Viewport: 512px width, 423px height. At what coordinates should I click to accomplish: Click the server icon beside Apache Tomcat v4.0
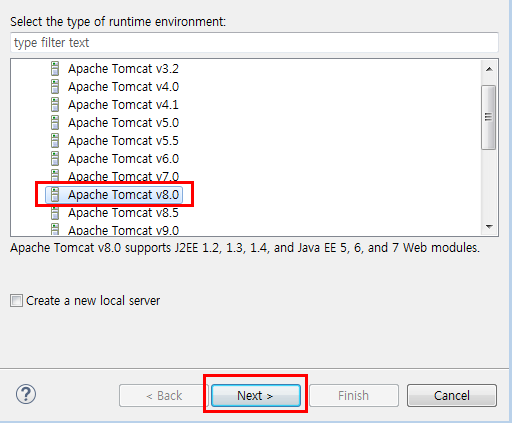click(x=55, y=87)
